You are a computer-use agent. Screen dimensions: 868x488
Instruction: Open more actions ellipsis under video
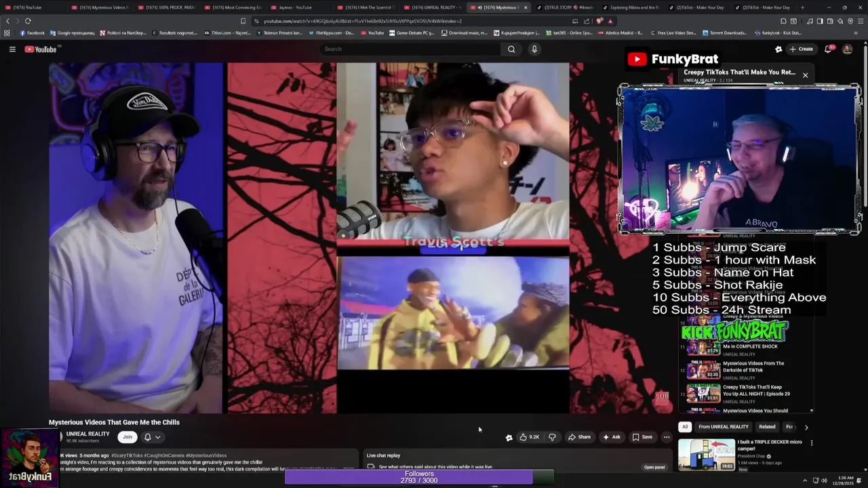667,437
